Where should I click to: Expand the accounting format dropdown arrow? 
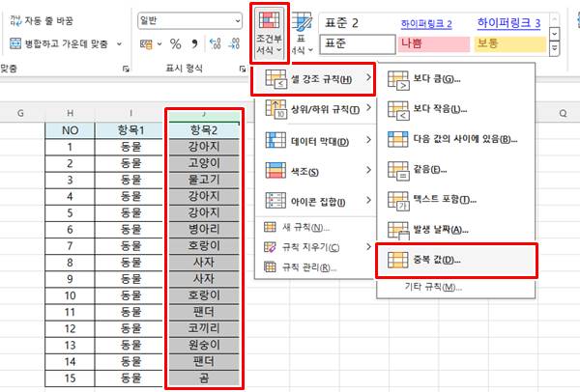(159, 44)
